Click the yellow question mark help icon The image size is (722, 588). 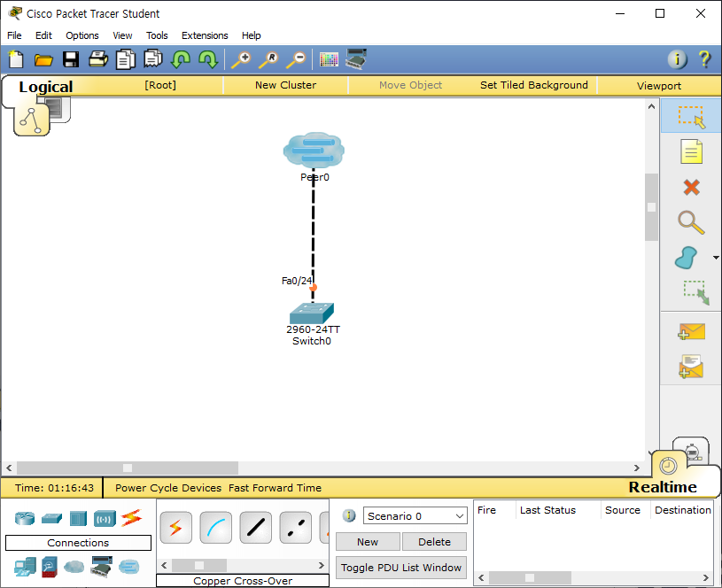click(704, 59)
